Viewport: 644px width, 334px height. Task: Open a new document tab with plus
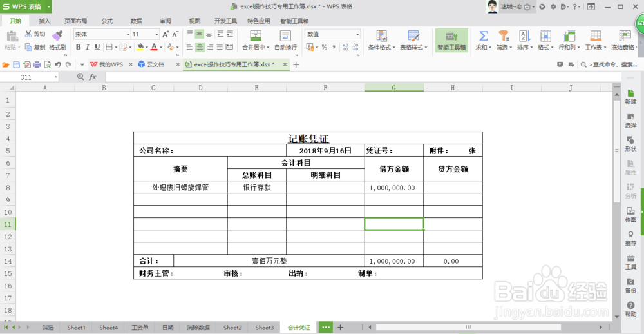pyautogui.click(x=296, y=64)
